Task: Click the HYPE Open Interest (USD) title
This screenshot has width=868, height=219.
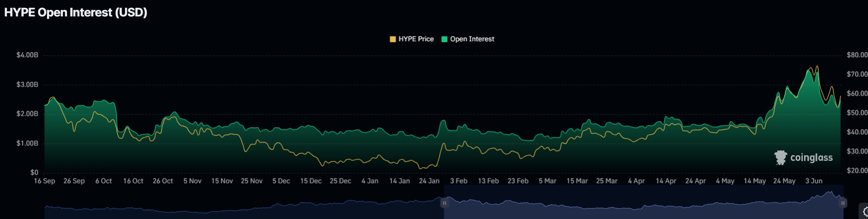Action: [76, 12]
